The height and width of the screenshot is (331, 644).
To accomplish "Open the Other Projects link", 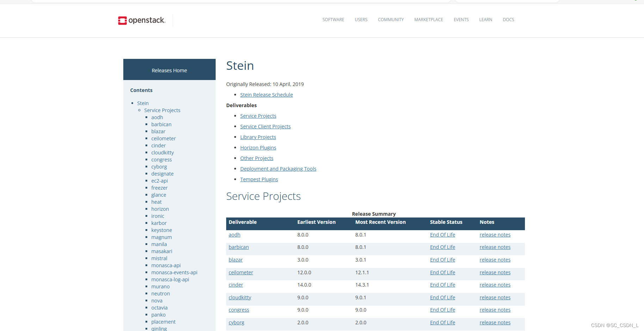I will click(257, 158).
